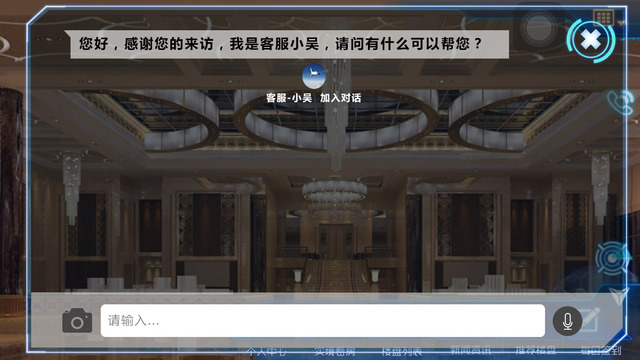Open the grid menu icon behind the overlay
The height and width of the screenshot is (360, 640).
pyautogui.click(x=603, y=17)
